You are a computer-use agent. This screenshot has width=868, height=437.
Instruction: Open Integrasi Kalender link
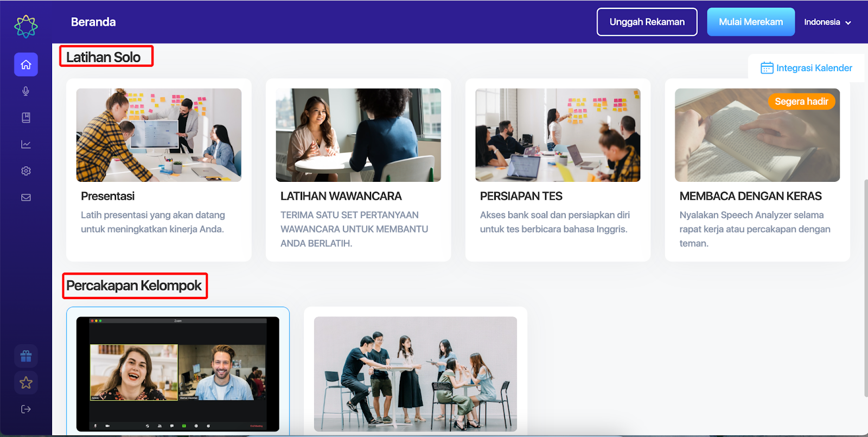pos(806,68)
